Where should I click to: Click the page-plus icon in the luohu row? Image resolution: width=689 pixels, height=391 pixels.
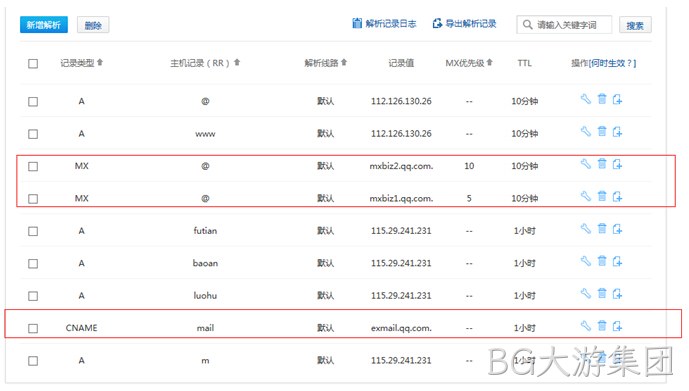point(617,293)
